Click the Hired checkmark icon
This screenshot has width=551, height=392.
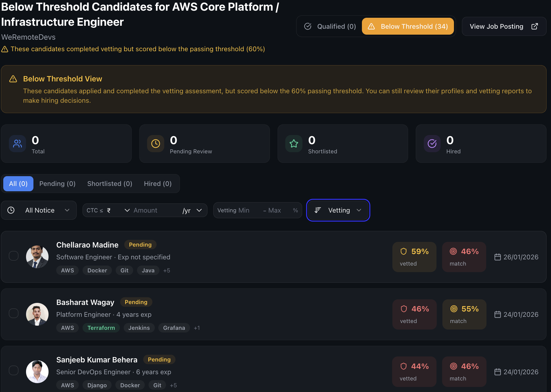(x=432, y=144)
